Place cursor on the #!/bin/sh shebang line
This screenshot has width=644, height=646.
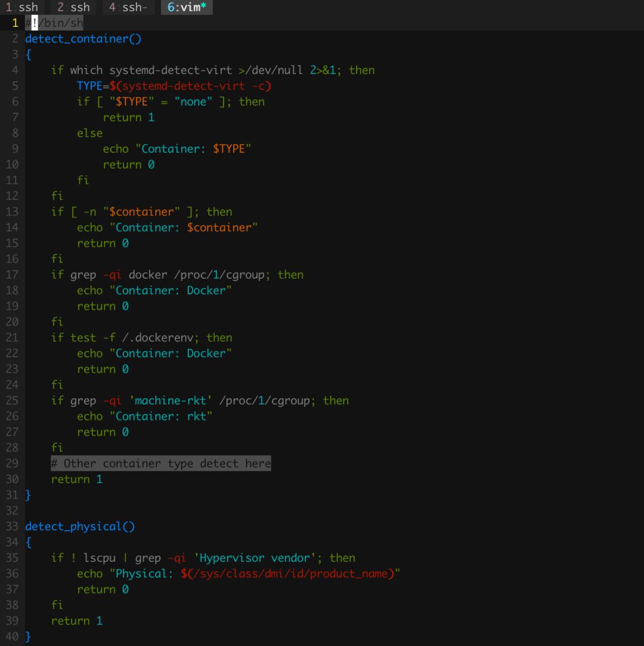[54, 23]
